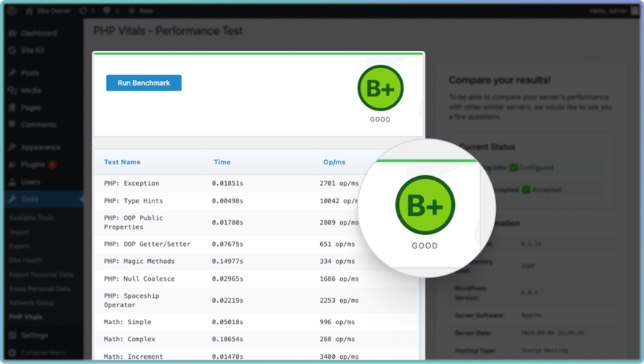Viewport: 644px width, 364px height.
Task: Click the Site Kit sidebar icon
Action: 13,50
